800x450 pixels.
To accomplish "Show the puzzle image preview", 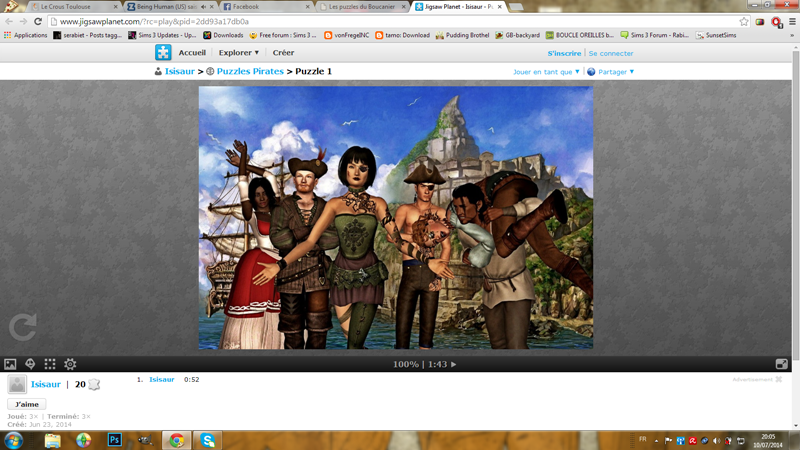I will tap(10, 364).
